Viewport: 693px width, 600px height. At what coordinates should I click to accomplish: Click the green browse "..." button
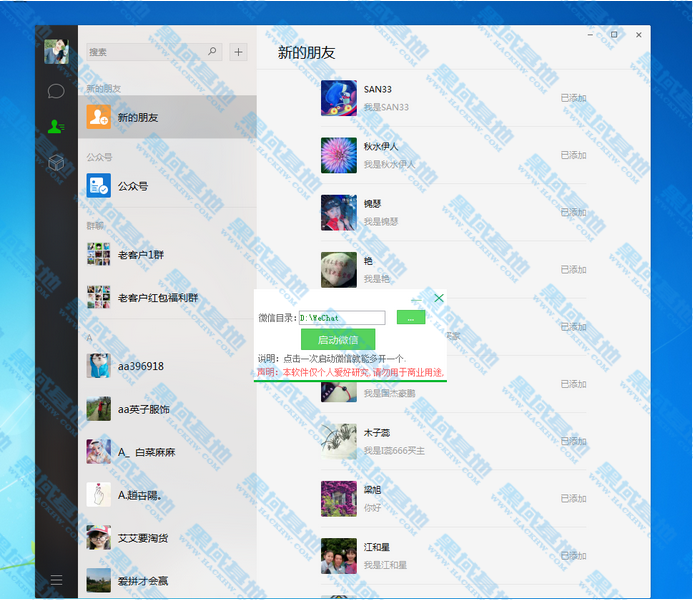(411, 317)
